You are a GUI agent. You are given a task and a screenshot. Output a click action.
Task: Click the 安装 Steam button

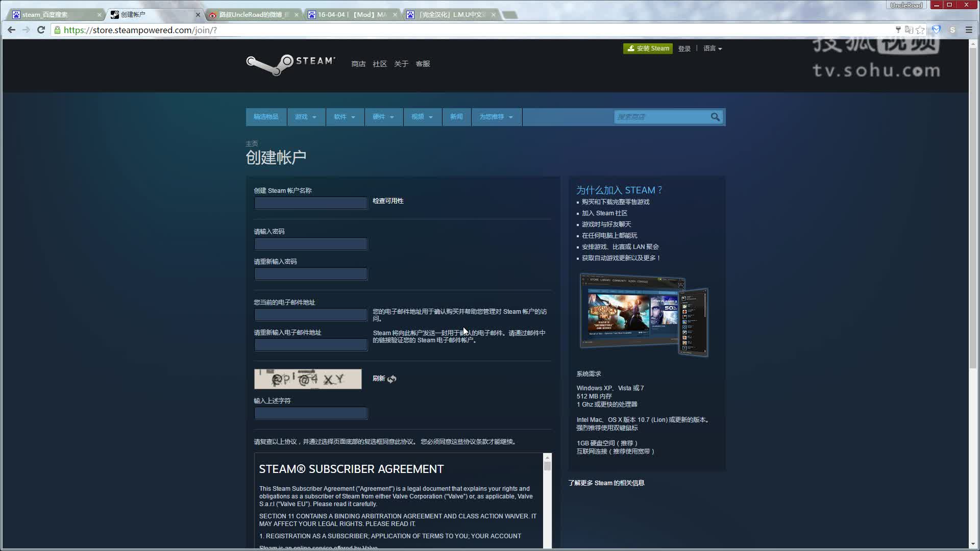click(x=648, y=48)
